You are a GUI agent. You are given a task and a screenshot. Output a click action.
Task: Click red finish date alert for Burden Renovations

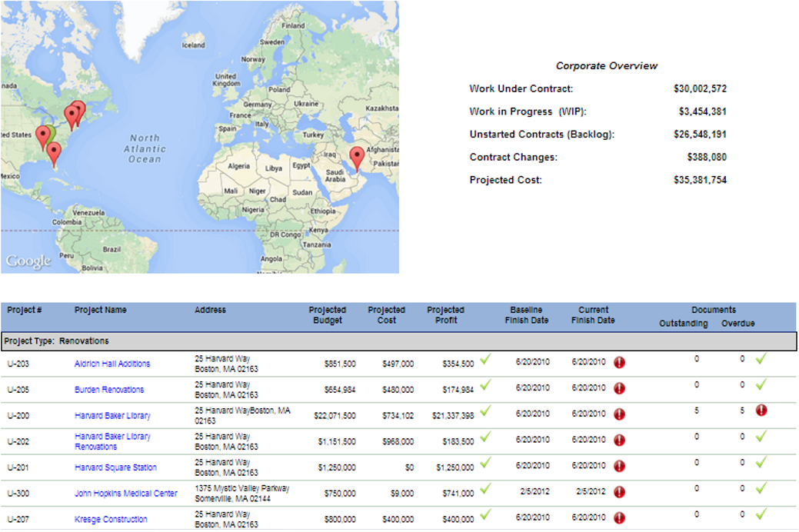pyautogui.click(x=619, y=388)
